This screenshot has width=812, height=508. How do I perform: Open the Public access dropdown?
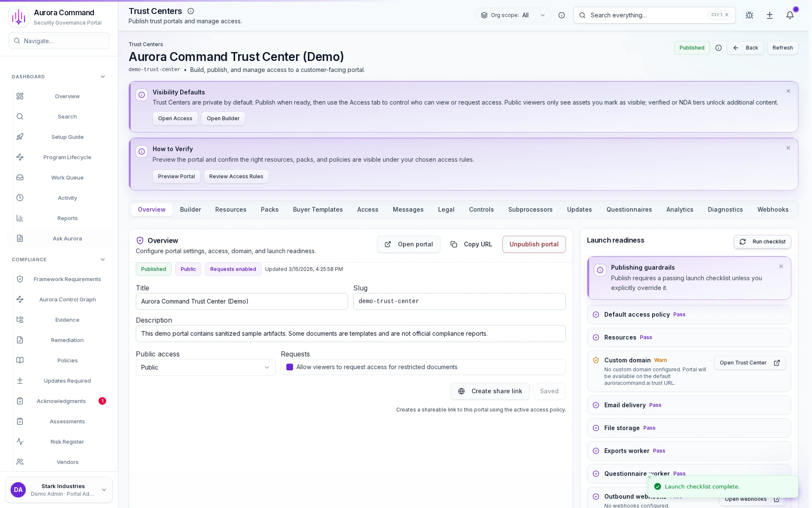(205, 367)
